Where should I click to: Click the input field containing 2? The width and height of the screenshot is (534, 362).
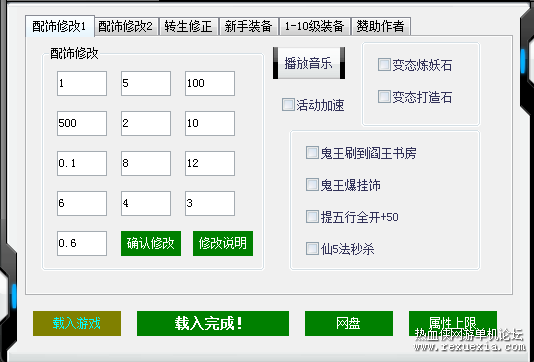point(146,123)
